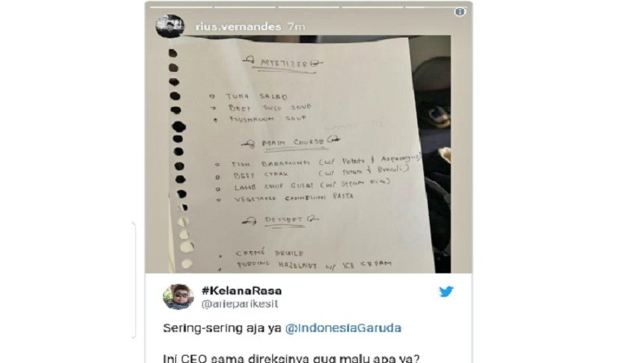Jump to the first story progress segment
This screenshot has width=644, height=363.
click(181, 7)
